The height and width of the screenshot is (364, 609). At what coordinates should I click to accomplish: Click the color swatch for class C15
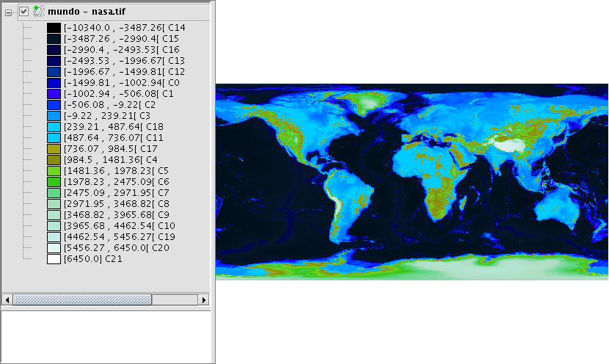54,39
